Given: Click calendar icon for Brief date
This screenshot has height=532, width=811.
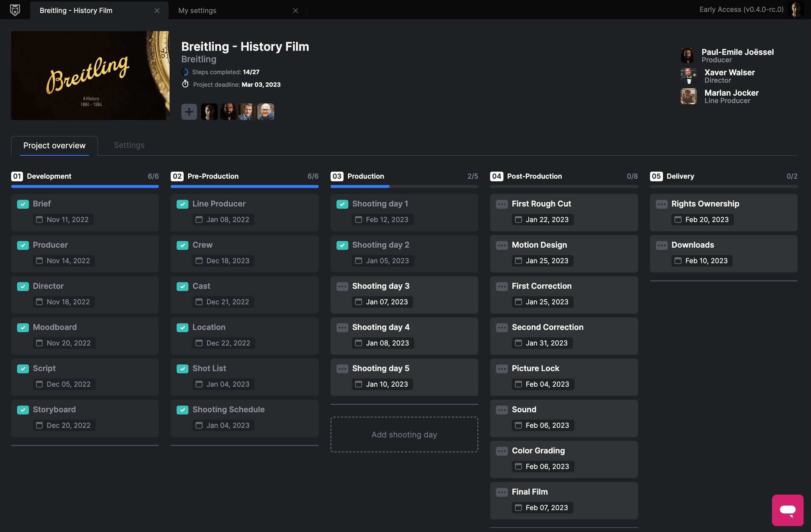Looking at the screenshot, I should pos(39,219).
